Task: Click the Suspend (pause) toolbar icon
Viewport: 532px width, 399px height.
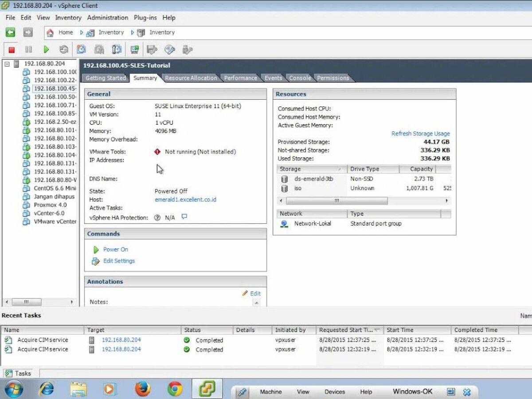Action: 28,50
